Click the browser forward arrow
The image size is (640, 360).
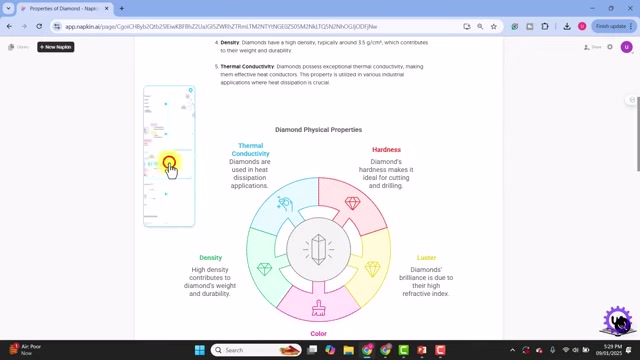(24, 26)
